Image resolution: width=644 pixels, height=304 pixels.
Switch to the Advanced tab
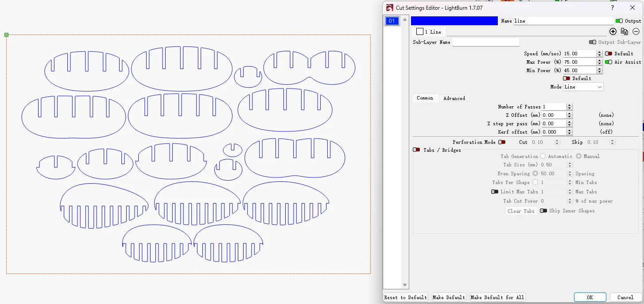click(454, 98)
